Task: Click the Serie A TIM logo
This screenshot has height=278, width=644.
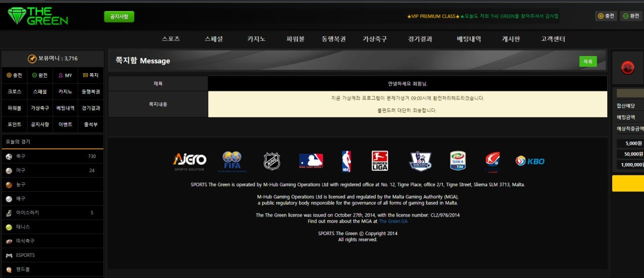Action: [x=458, y=161]
